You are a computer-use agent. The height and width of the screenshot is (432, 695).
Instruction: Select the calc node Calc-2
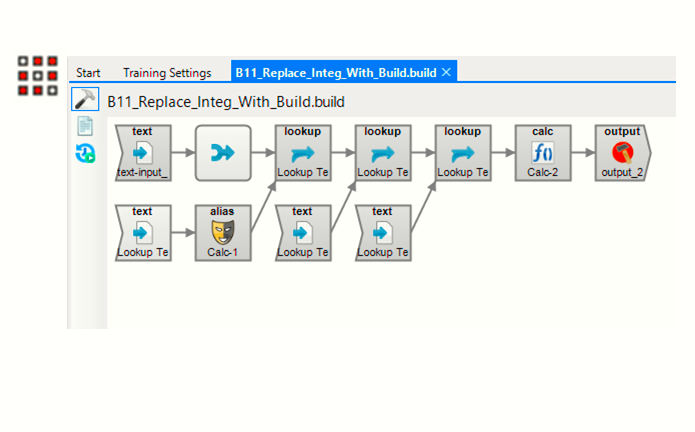pos(542,153)
